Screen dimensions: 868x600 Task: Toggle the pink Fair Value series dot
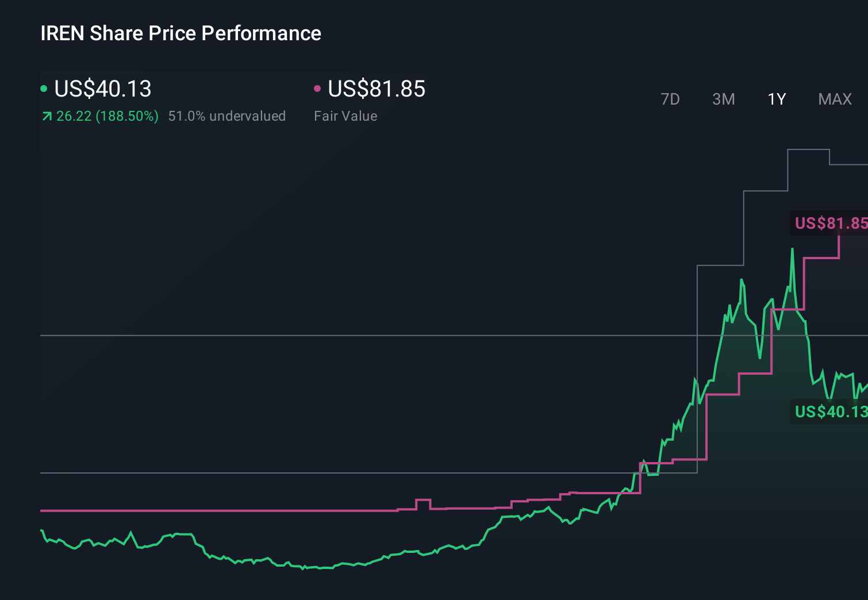pyautogui.click(x=317, y=88)
